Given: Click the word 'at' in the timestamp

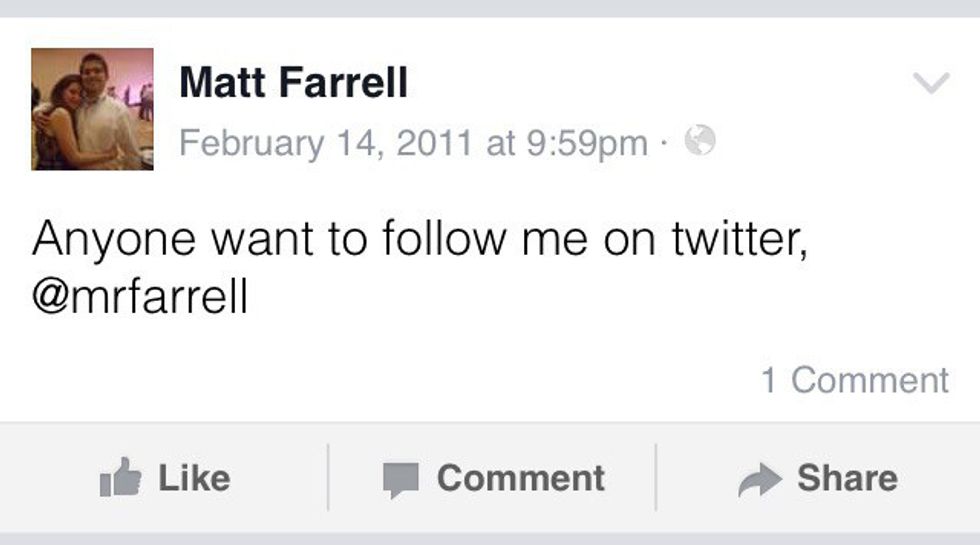Looking at the screenshot, I should click(x=500, y=143).
